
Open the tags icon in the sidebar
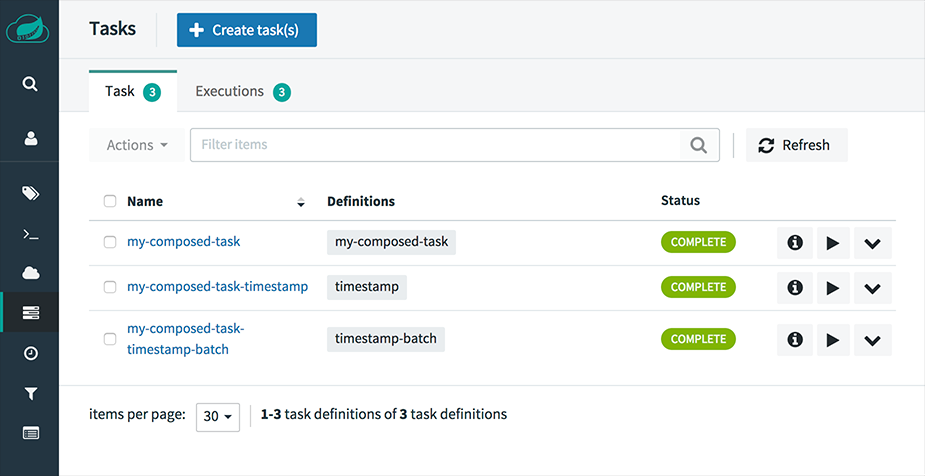(30, 193)
